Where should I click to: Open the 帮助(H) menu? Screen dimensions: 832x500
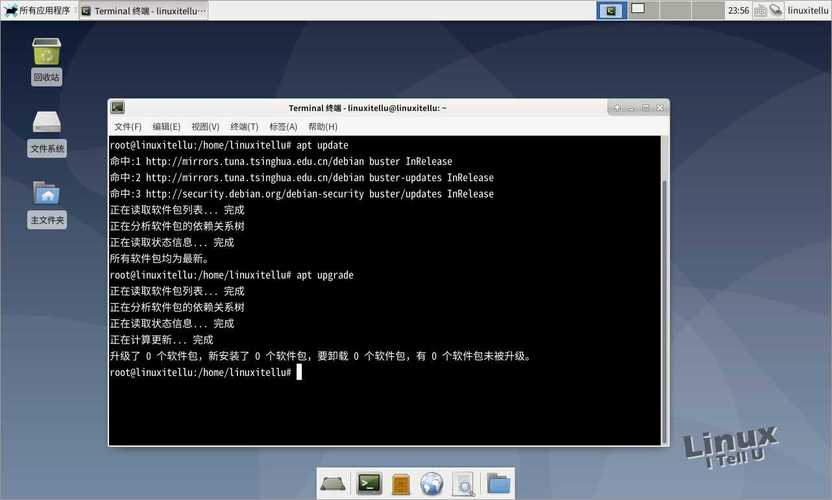(323, 126)
